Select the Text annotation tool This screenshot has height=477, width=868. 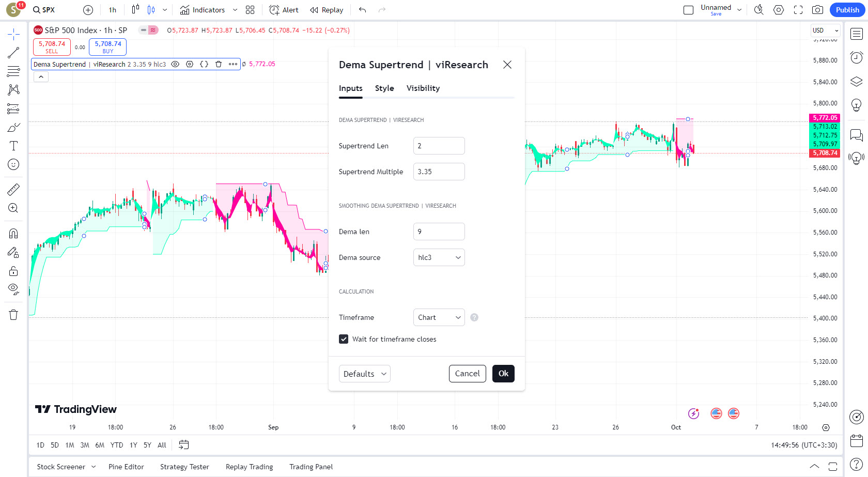click(13, 146)
